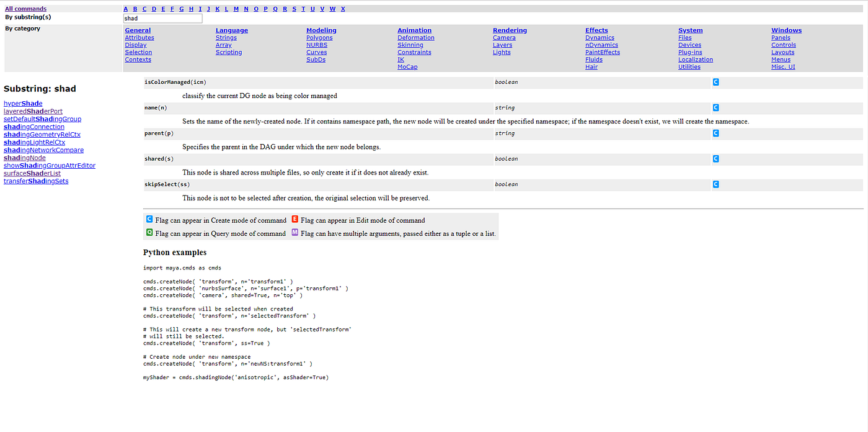Open the Strings subcategory link
The image size is (868, 432).
226,37
